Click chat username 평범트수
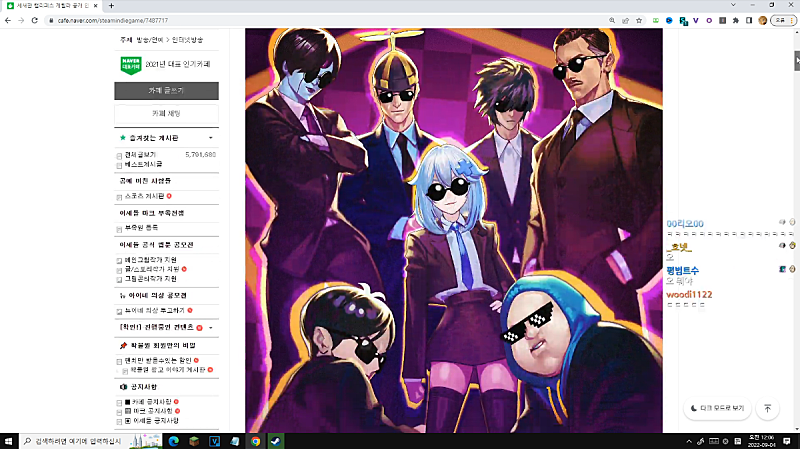Viewport: 800px width, 449px height. click(683, 270)
